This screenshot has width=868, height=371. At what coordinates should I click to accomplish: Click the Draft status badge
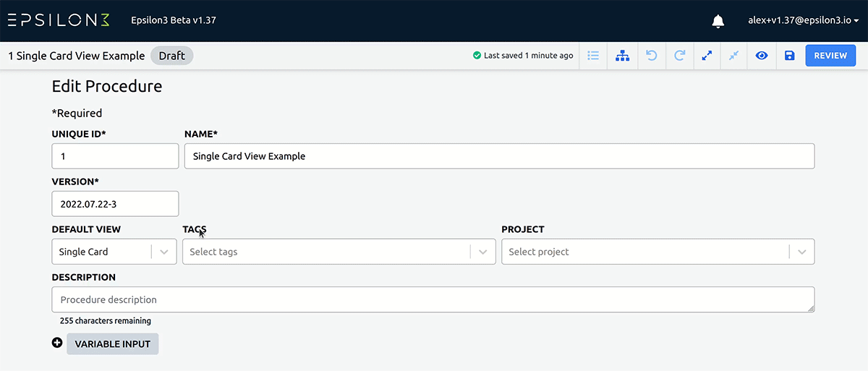(172, 56)
